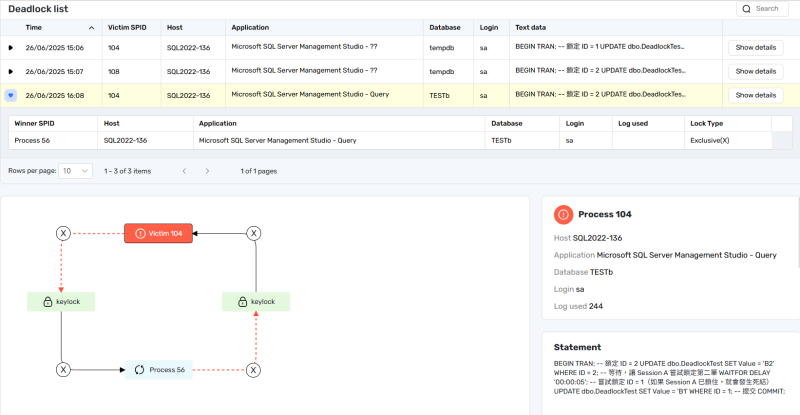The image size is (800, 415).
Task: Expand the 26/06/2025 15:07 deadlock row
Action: tap(11, 71)
